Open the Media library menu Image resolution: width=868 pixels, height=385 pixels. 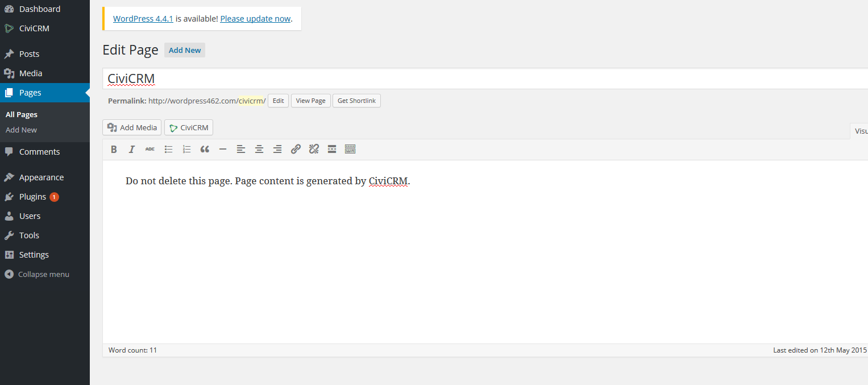tap(45, 73)
